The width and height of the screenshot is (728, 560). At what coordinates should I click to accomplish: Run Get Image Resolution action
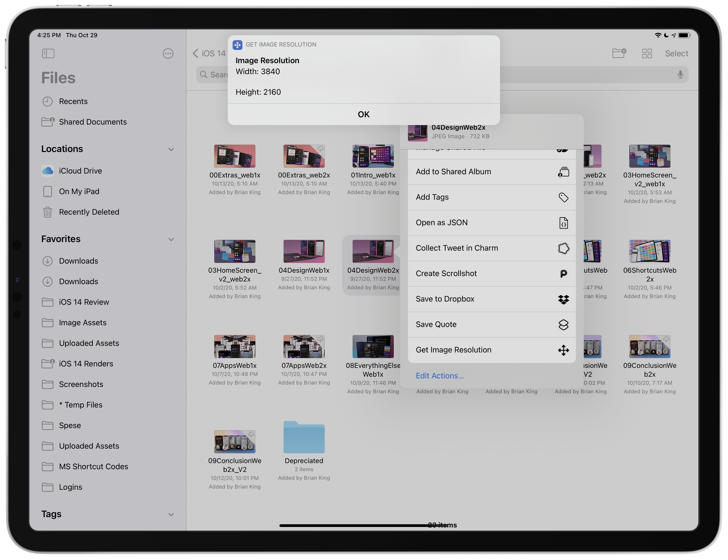click(492, 350)
